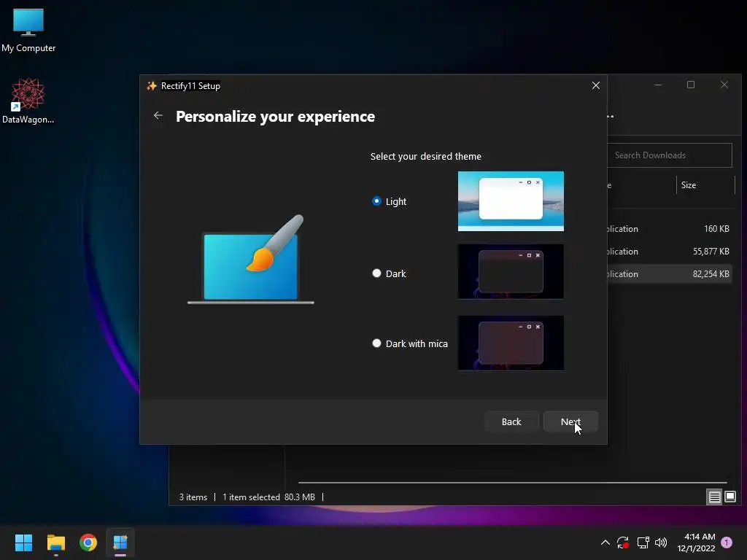This screenshot has width=747, height=560.
Task: Launch Google Chrome from the taskbar
Action: 88,542
